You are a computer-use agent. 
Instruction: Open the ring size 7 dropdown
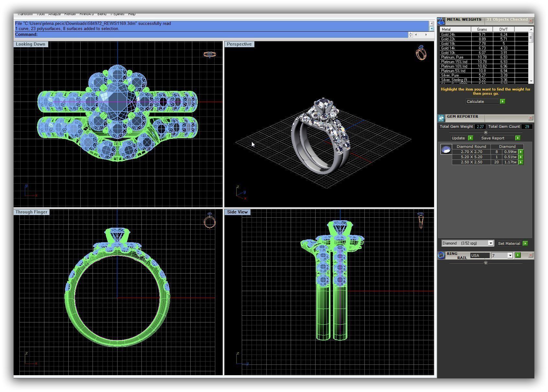(510, 256)
